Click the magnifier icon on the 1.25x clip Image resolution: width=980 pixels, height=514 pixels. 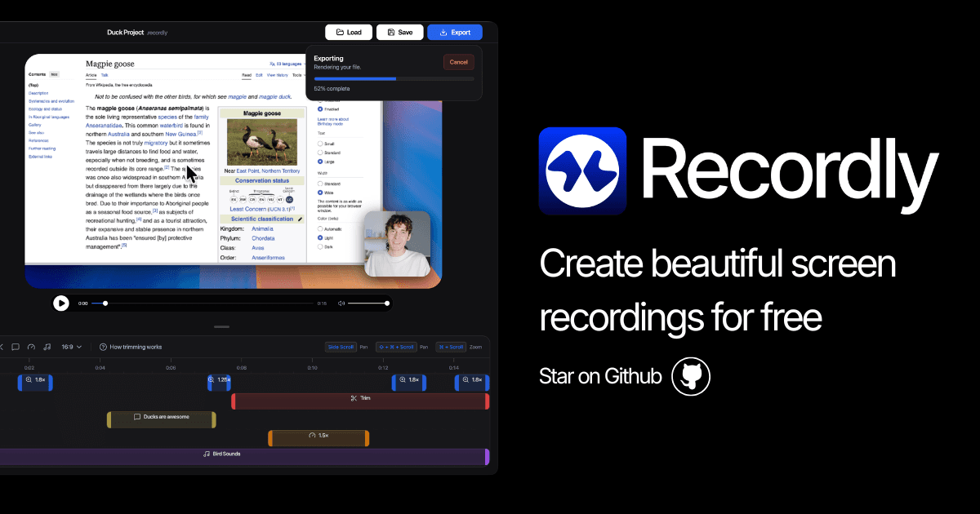click(211, 381)
